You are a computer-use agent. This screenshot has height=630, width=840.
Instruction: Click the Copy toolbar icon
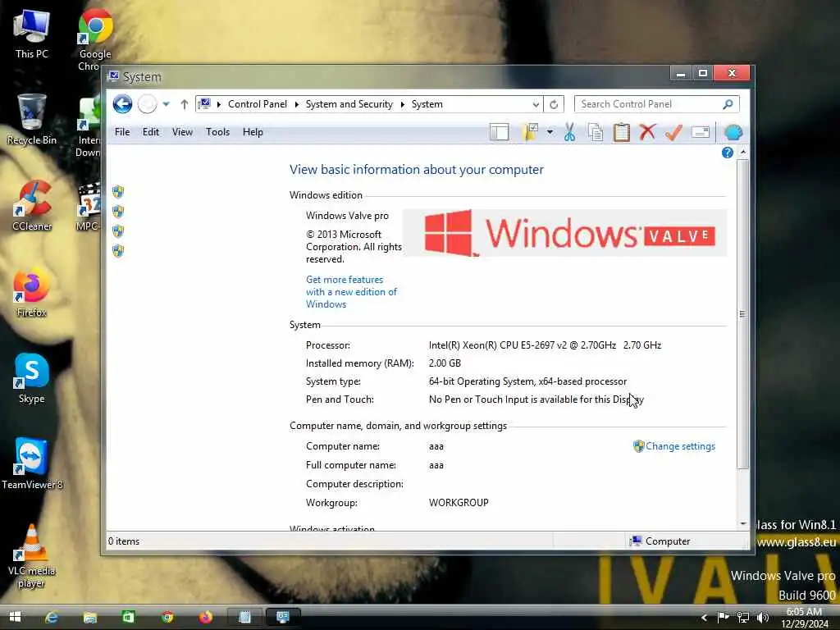596,132
